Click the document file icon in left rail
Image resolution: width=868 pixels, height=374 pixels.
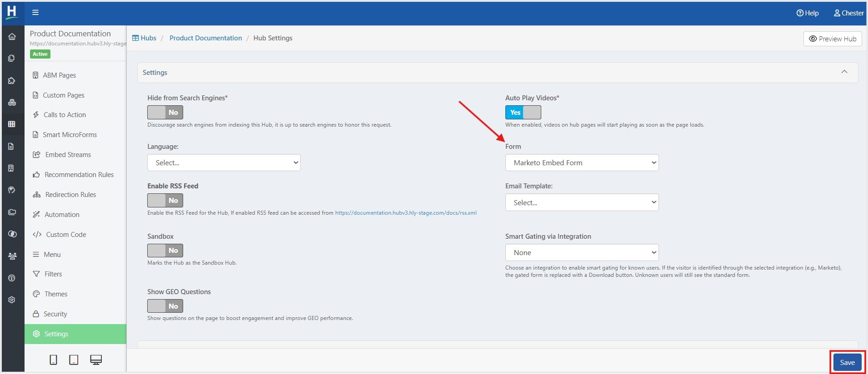(x=12, y=146)
